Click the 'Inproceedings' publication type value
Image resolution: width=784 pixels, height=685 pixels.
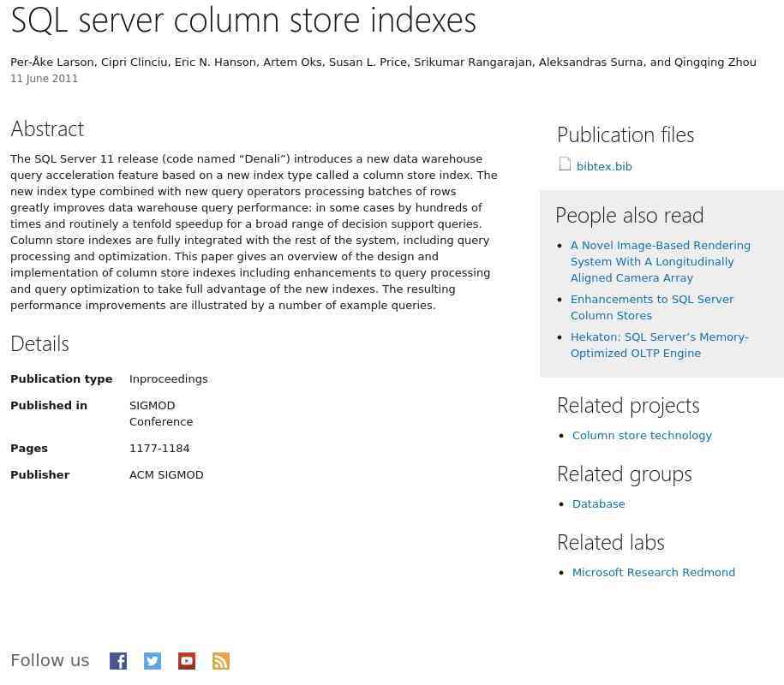(169, 378)
